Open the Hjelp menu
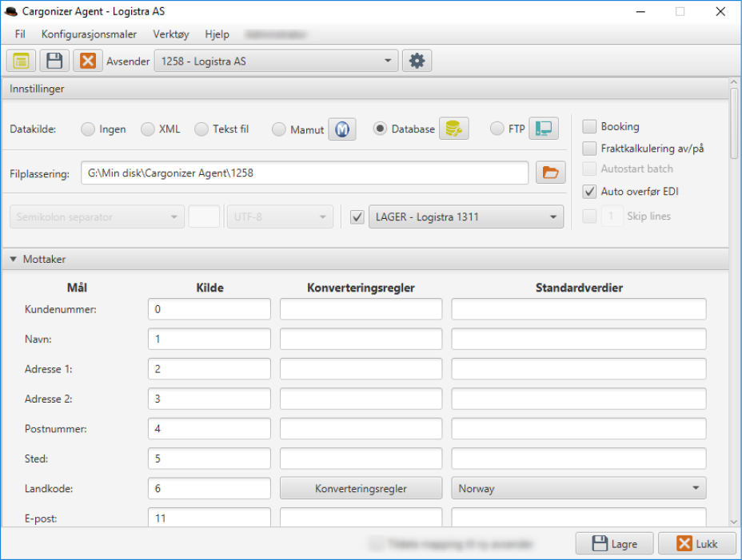Viewport: 742px width, 560px height. (217, 34)
